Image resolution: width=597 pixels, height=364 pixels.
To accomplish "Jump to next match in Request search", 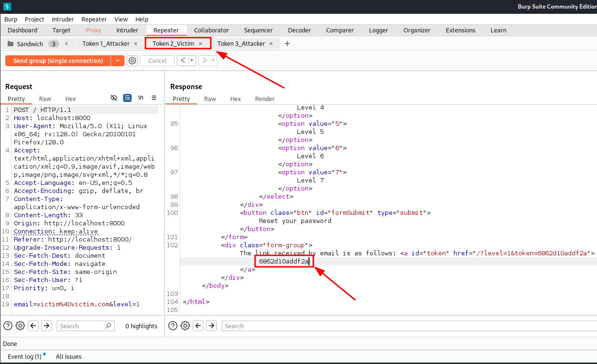I will tap(46, 326).
